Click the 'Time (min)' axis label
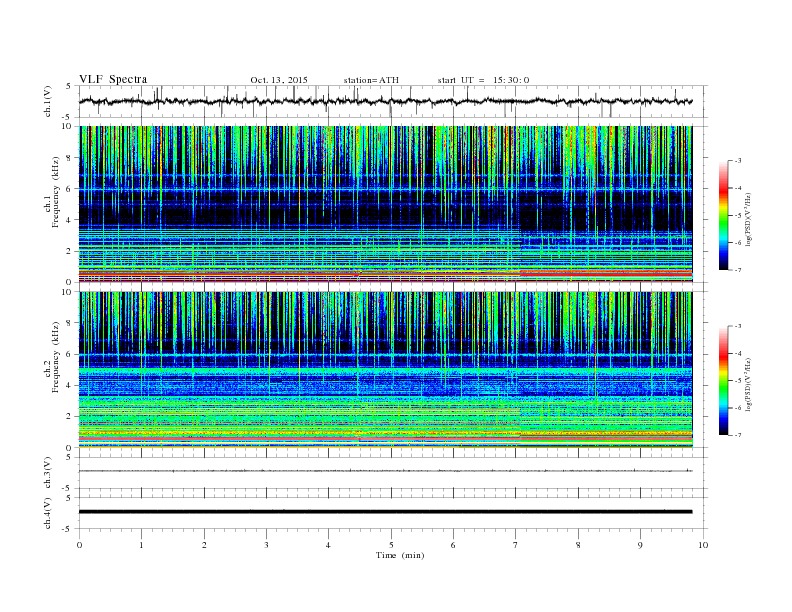 click(x=400, y=555)
